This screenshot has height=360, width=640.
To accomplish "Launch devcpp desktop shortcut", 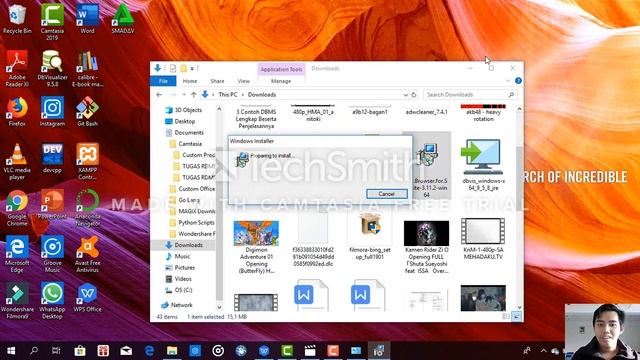I will (52, 158).
